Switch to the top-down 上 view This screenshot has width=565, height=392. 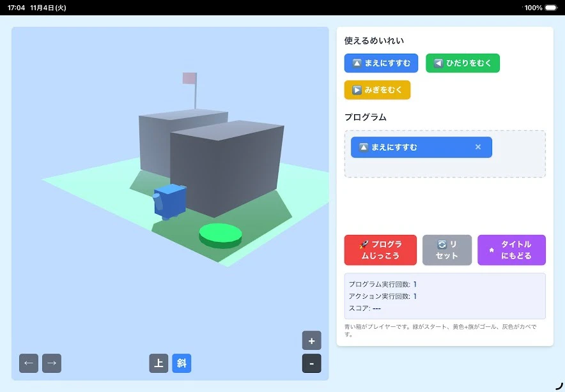[x=159, y=363]
